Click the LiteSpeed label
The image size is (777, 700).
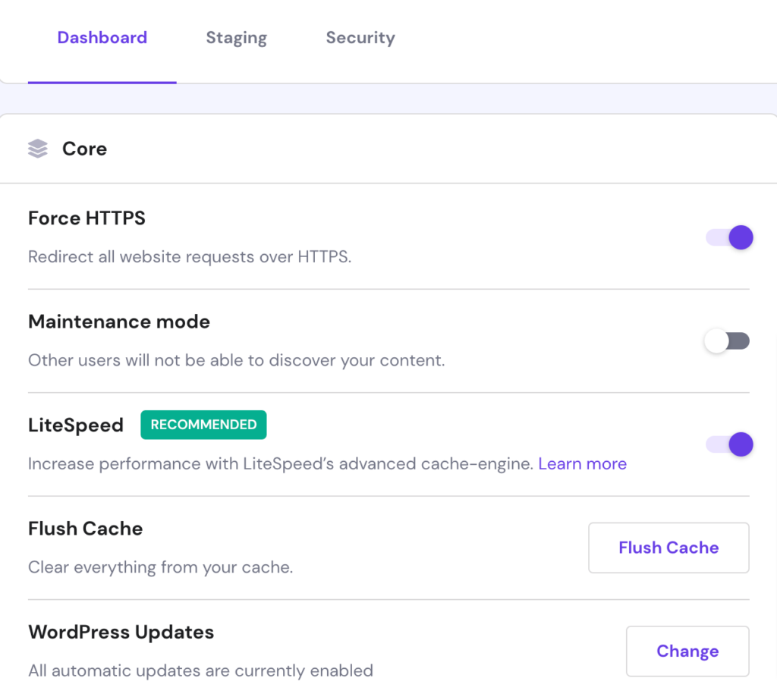coord(76,425)
